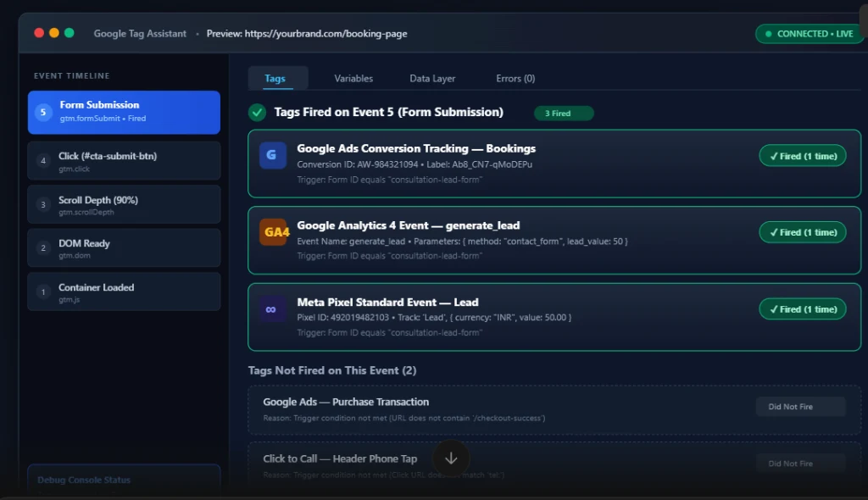Image resolution: width=868 pixels, height=500 pixels.
Task: Click the round down-arrow scroll button
Action: (x=451, y=458)
